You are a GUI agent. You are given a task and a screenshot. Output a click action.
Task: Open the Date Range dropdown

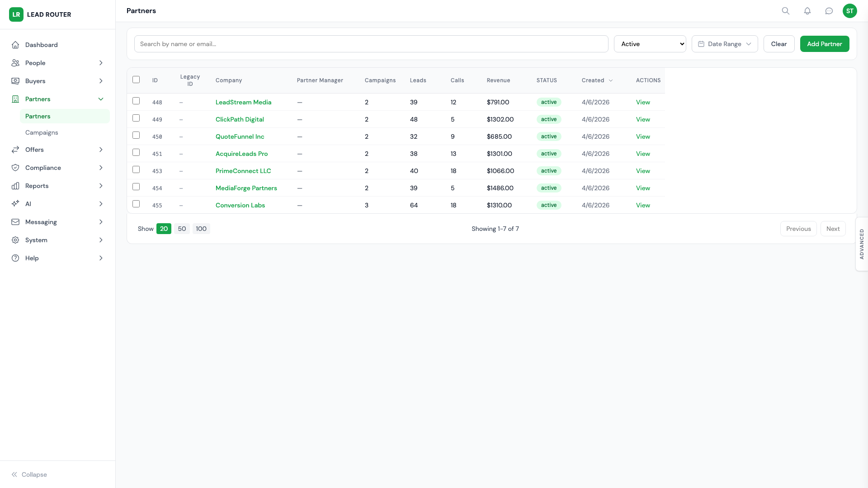click(724, 44)
